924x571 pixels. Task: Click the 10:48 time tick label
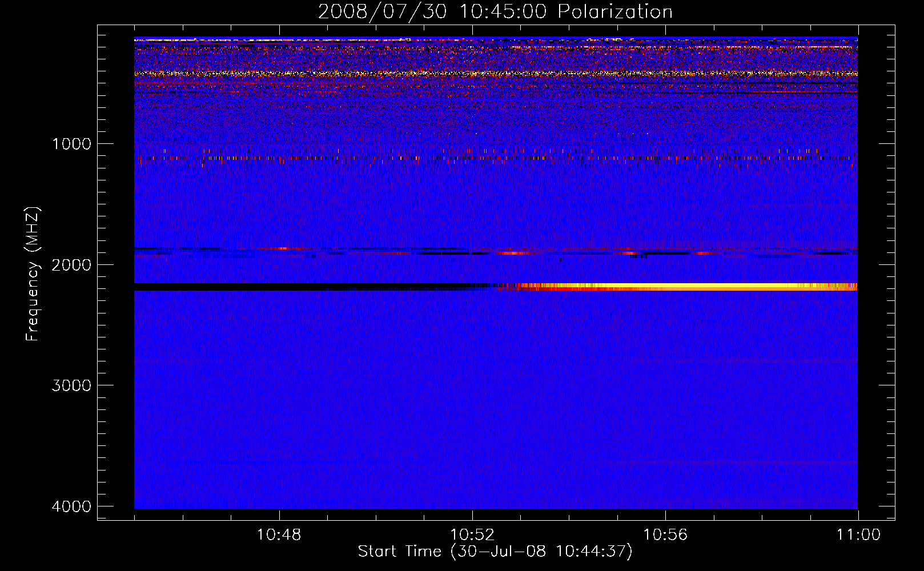(279, 535)
